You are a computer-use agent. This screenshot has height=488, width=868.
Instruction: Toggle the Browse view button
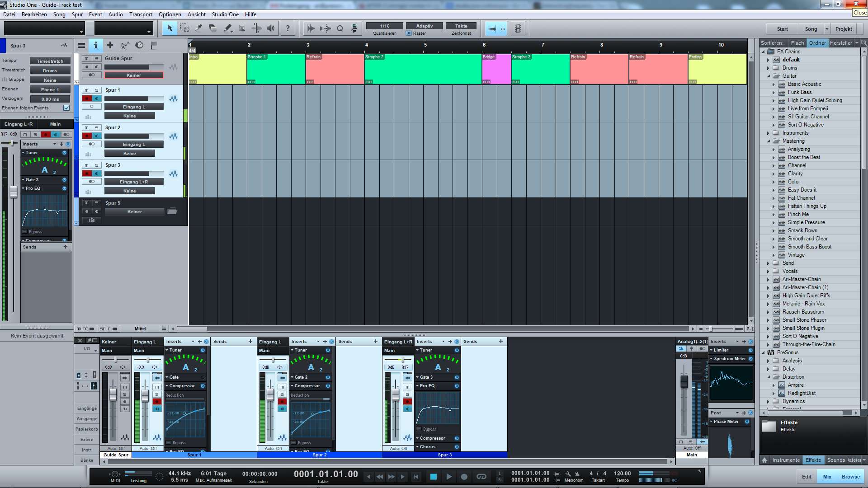tap(850, 477)
